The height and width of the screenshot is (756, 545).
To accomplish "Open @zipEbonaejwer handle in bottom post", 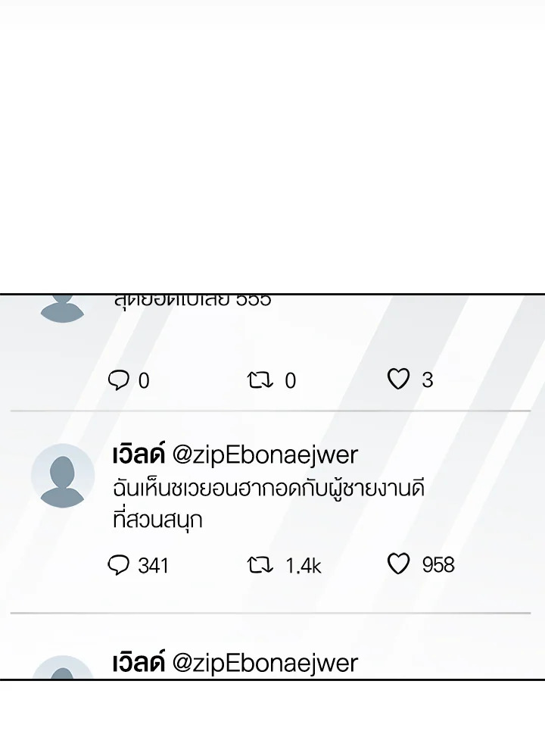I will tap(265, 663).
